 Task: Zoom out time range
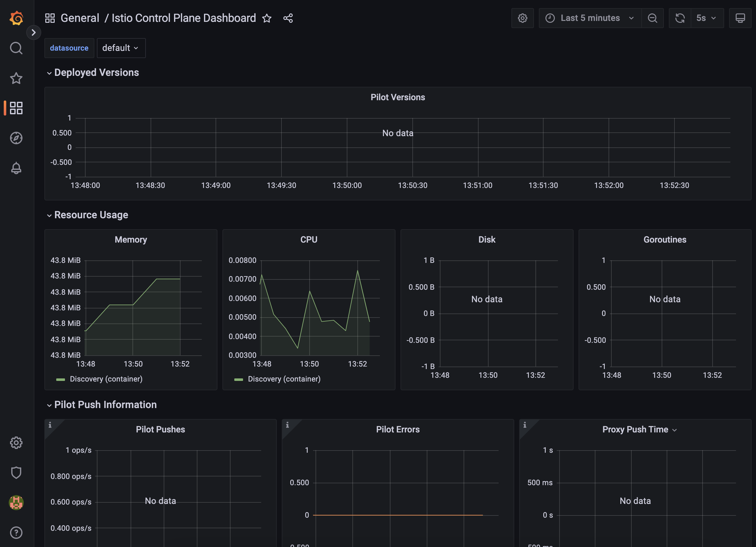pyautogui.click(x=652, y=18)
